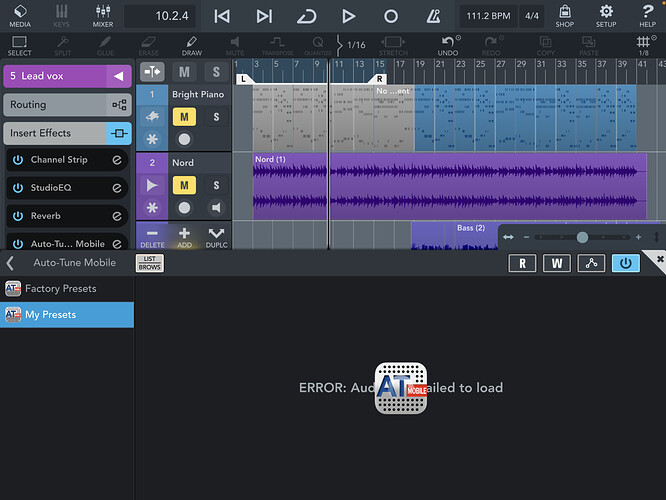Collapse the Insert Effects section
Image resolution: width=666 pixels, height=500 pixels.
[x=68, y=133]
